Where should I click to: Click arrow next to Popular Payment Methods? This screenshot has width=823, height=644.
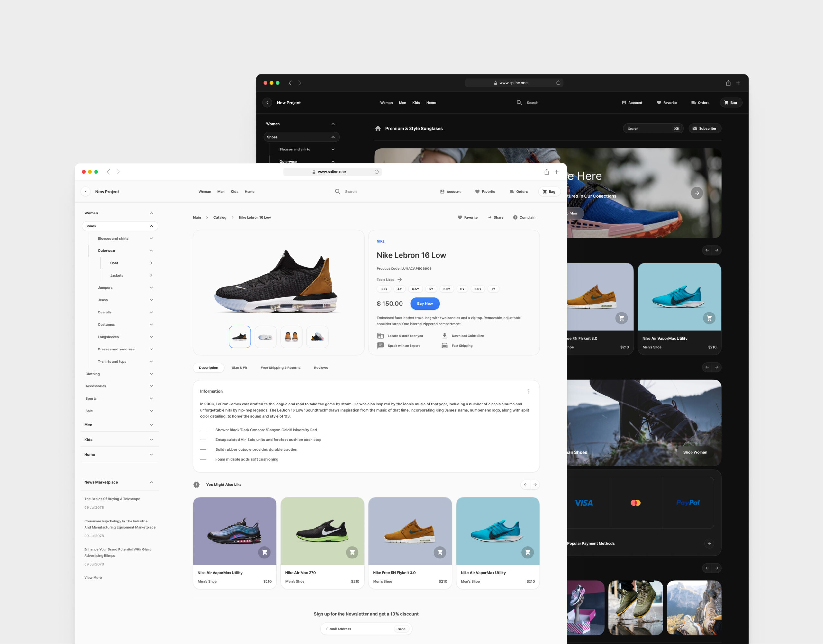click(x=709, y=543)
